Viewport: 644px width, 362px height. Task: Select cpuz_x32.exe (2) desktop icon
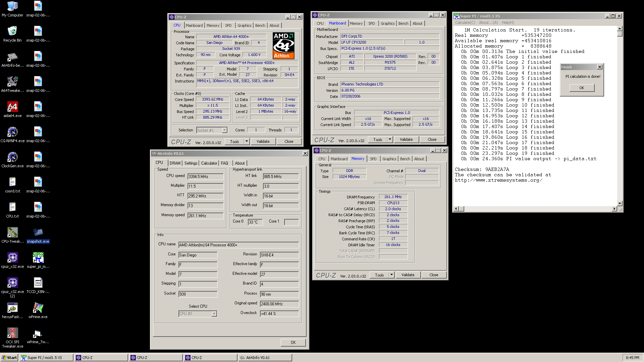point(12,288)
